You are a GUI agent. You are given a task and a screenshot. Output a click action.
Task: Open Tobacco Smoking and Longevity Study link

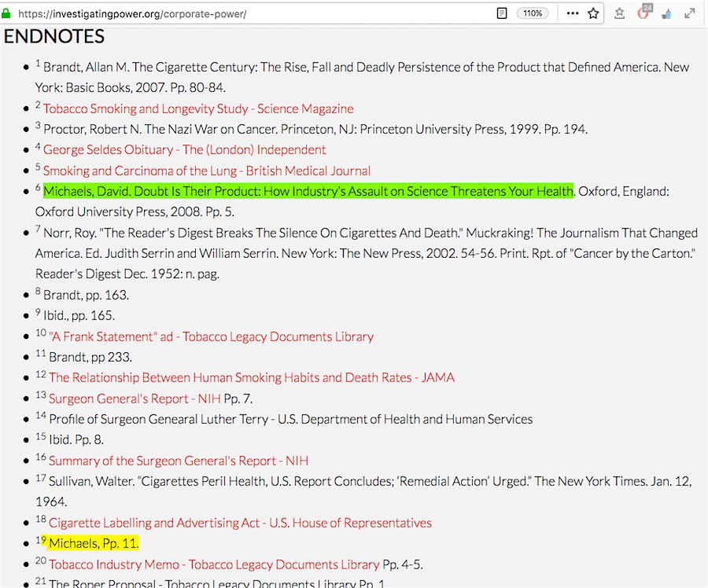click(198, 108)
